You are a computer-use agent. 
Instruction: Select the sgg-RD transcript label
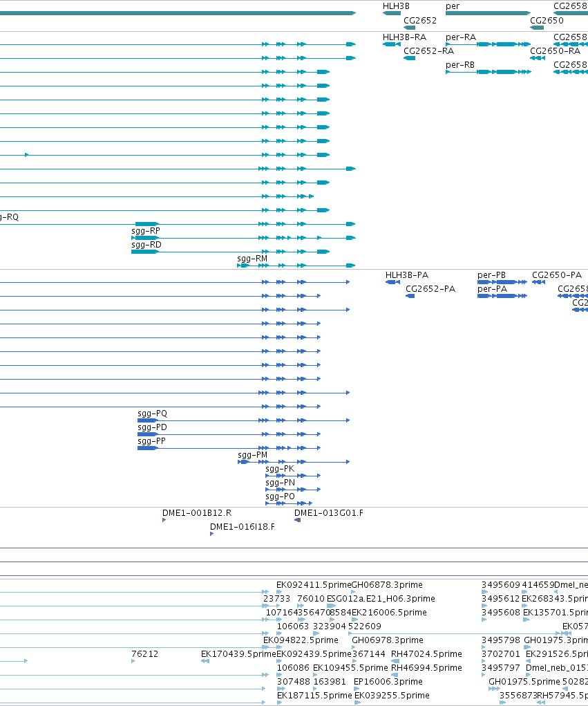click(x=146, y=245)
